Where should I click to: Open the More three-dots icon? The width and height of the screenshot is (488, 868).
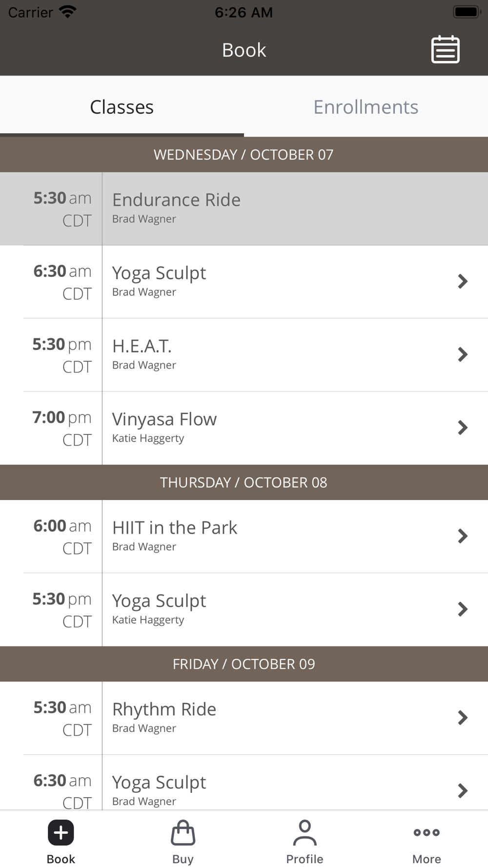[427, 832]
